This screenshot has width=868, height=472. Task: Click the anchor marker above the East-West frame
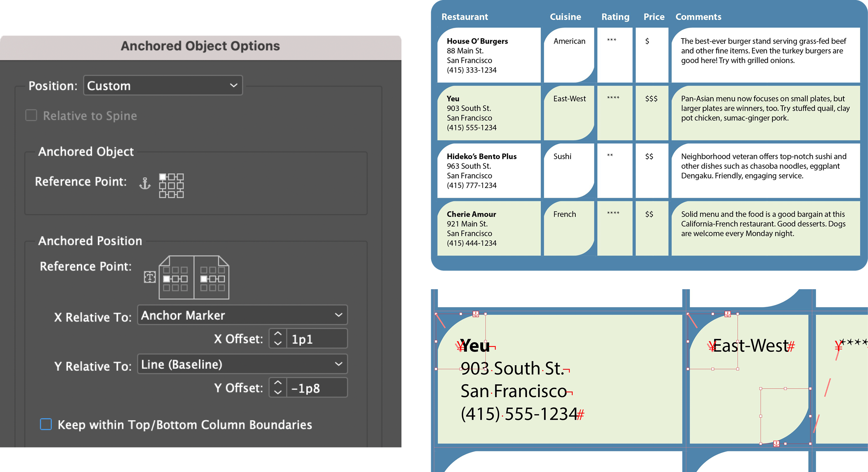click(728, 314)
